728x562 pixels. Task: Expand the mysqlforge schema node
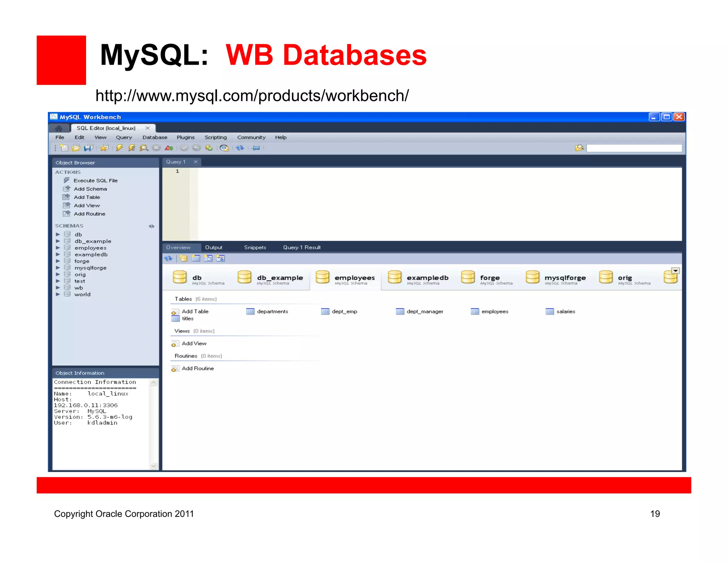pyautogui.click(x=58, y=268)
